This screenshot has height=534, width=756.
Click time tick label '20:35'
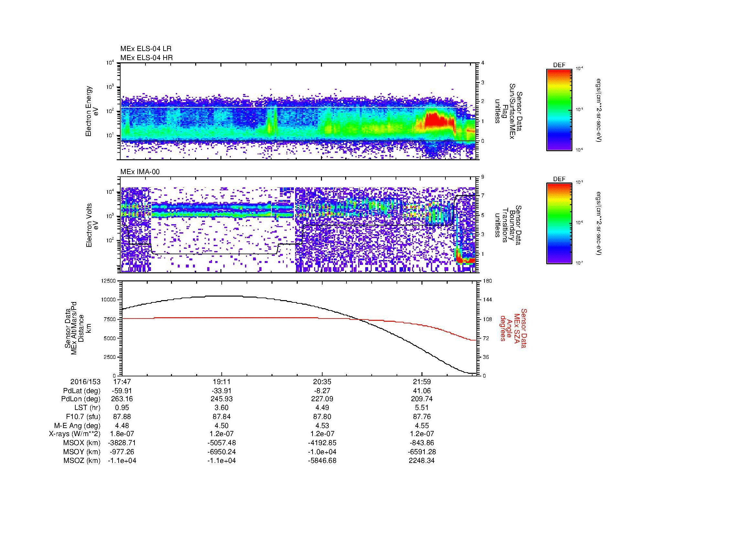pos(322,382)
